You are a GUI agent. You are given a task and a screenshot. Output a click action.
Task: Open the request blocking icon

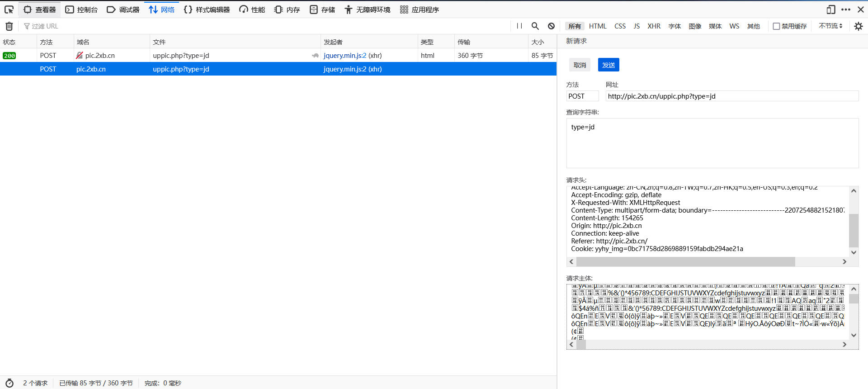point(551,26)
